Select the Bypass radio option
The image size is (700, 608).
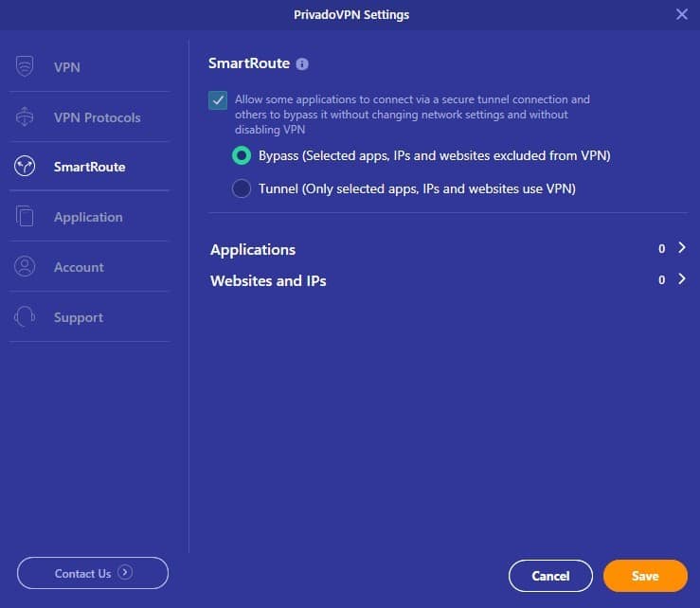242,155
